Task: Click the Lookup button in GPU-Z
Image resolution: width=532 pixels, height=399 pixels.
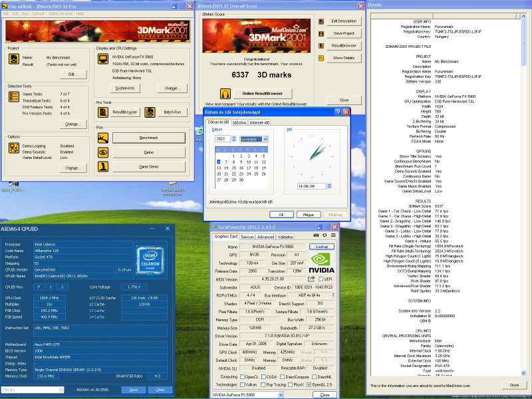Action: (321, 247)
